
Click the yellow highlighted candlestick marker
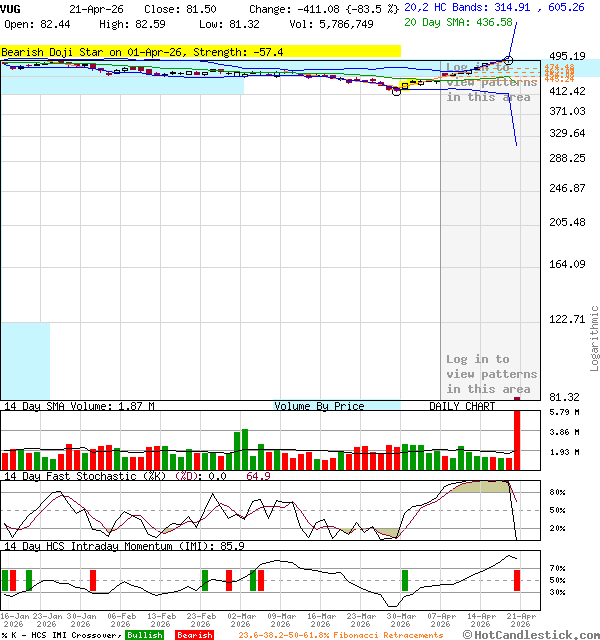(x=405, y=86)
